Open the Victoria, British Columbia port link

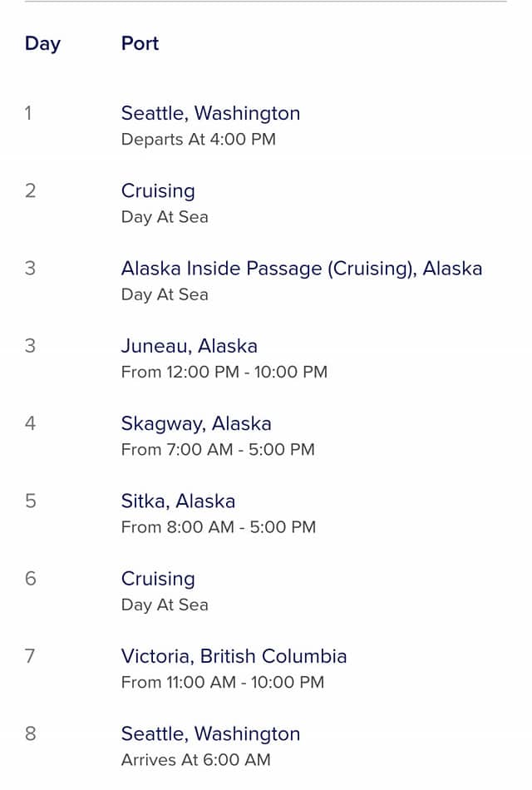[234, 656]
